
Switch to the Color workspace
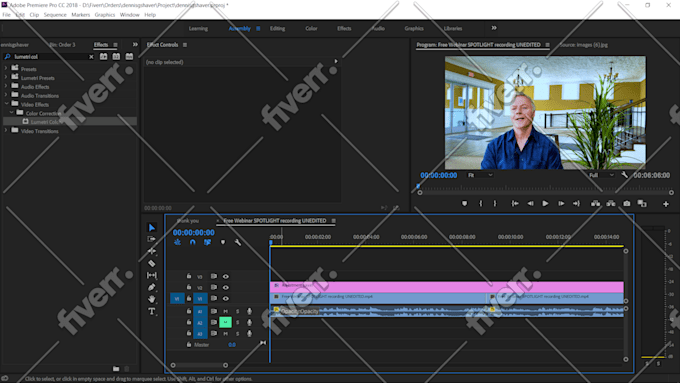tap(311, 29)
